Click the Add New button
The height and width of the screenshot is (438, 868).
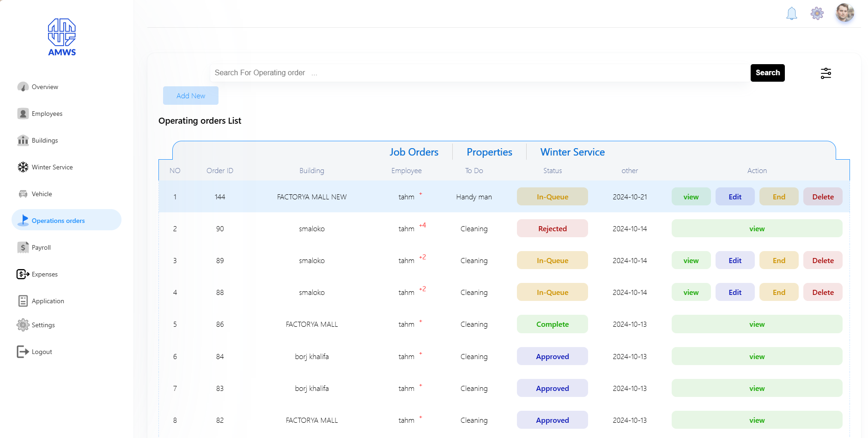[x=191, y=96]
